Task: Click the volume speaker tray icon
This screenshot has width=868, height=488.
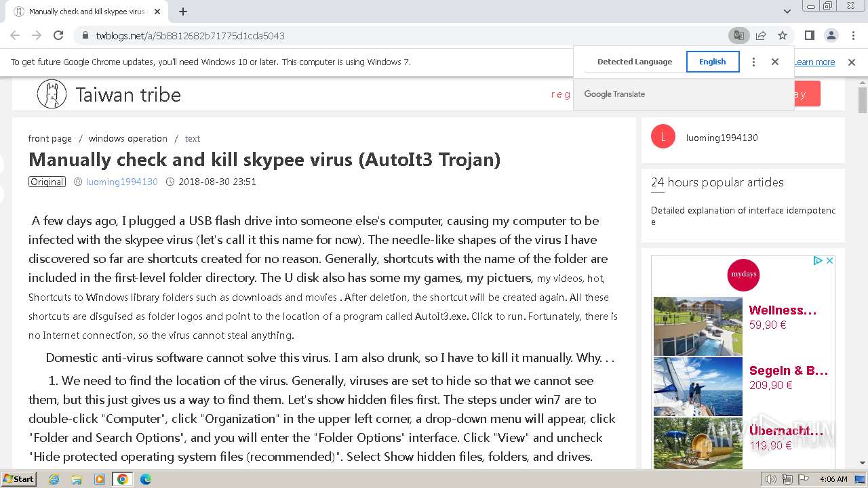Action: [770, 479]
